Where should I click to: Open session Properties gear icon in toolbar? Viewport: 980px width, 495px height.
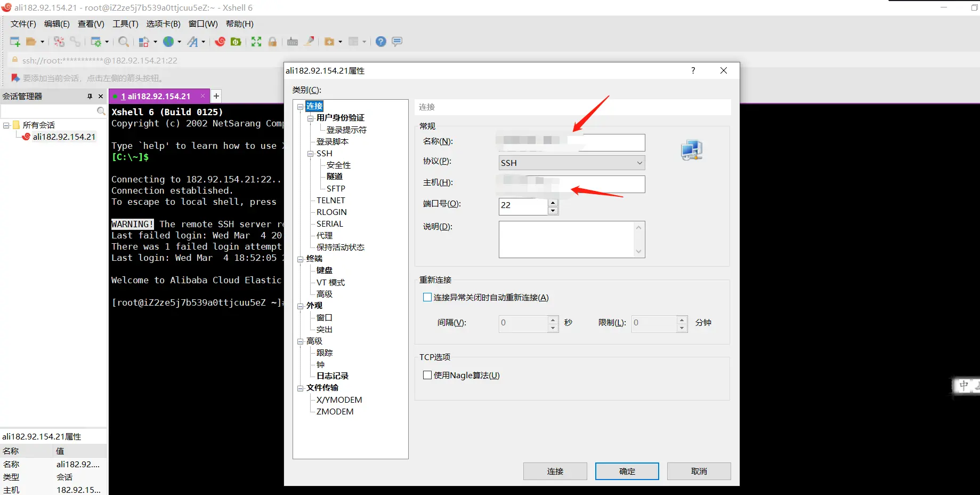(96, 42)
